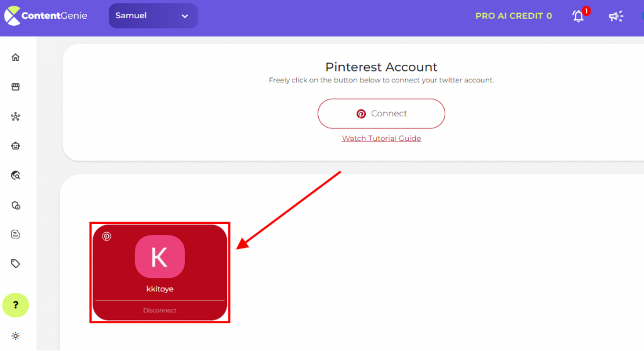Click the PRO AI CREDIT 0 label
644x351 pixels.
click(x=513, y=16)
